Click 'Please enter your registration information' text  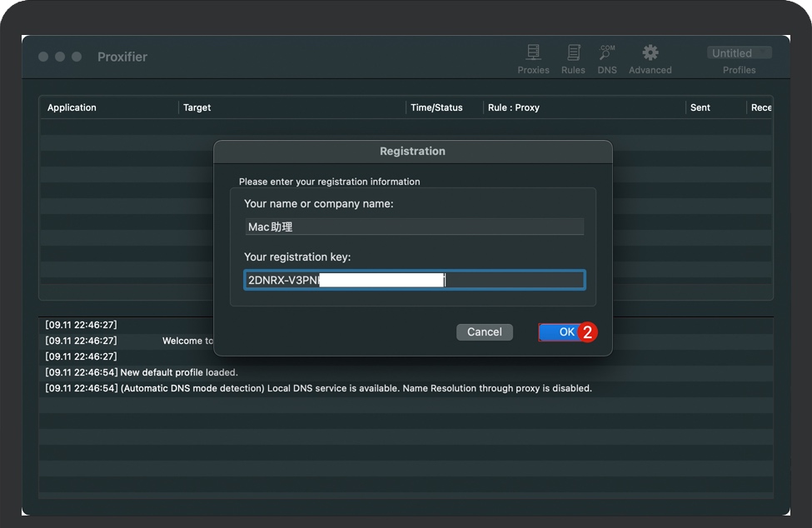[x=329, y=182]
